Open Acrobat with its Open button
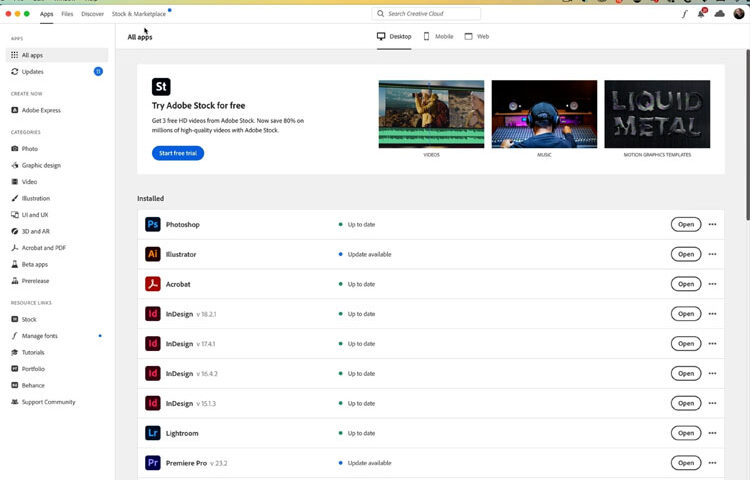Screen dimensions: 750x480 (x=686, y=284)
